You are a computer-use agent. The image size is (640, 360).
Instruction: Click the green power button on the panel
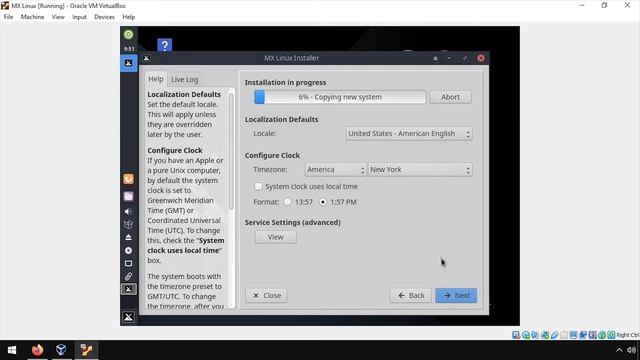tap(128, 35)
